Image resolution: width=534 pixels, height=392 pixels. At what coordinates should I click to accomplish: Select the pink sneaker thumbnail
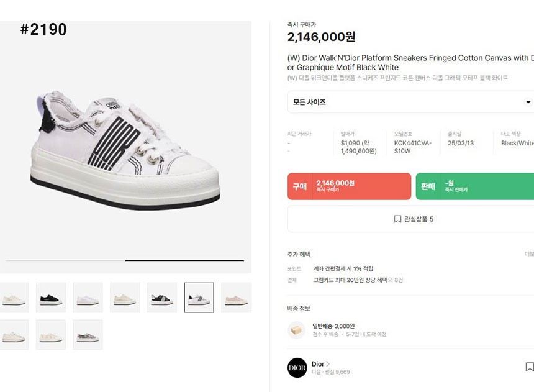click(236, 298)
